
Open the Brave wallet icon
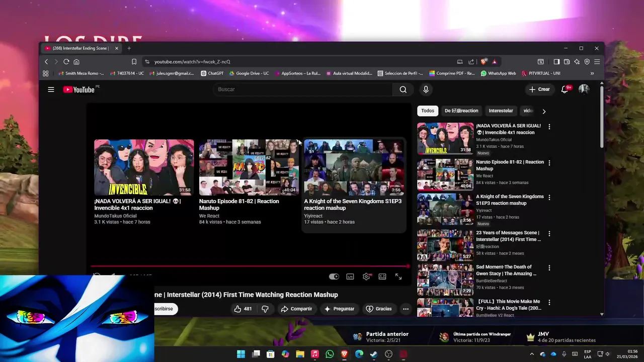(x=567, y=61)
